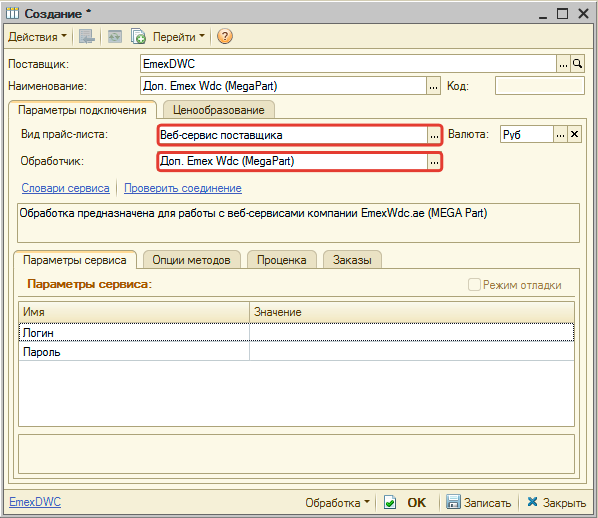Click the help question mark icon
Viewport: 598px width, 518px height.
[225, 37]
